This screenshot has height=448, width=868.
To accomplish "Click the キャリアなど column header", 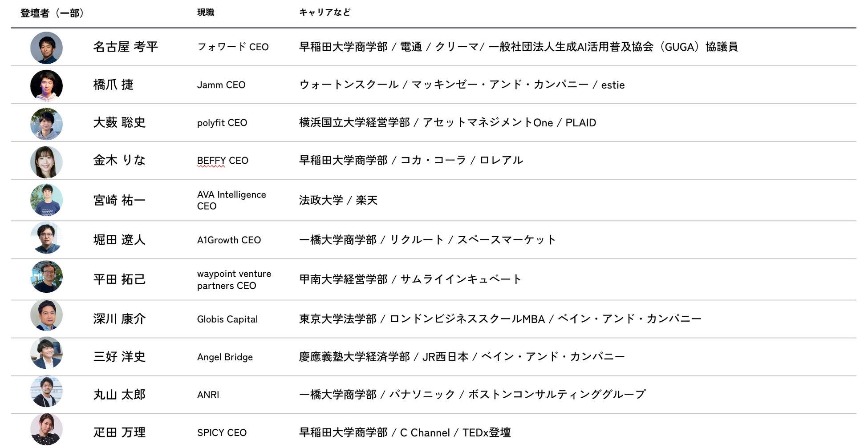I will click(324, 12).
